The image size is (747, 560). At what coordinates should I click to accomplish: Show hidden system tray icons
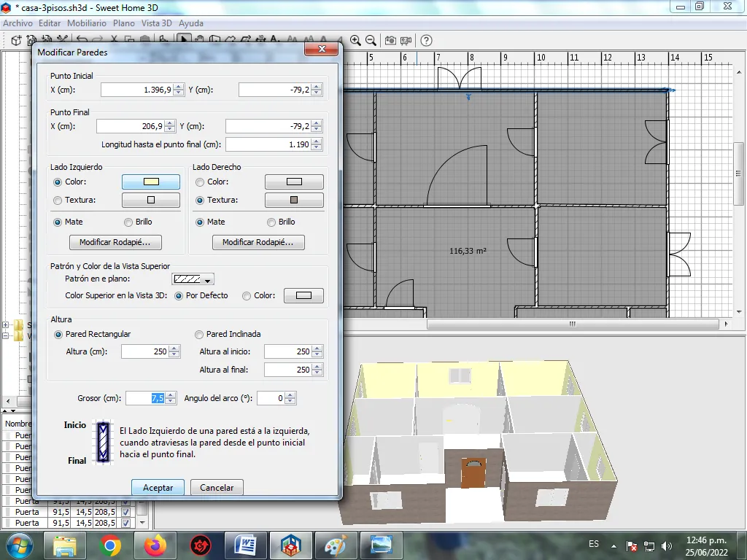[614, 545]
